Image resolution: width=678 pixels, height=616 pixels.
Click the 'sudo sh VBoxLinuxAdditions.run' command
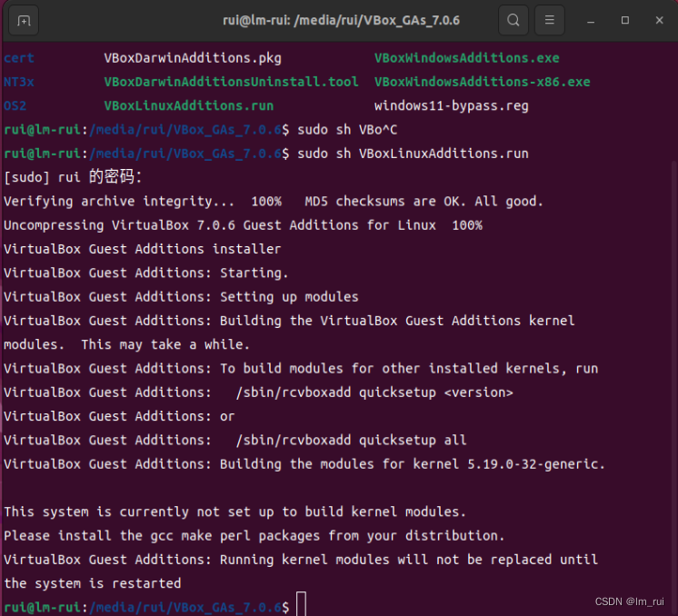click(x=413, y=154)
